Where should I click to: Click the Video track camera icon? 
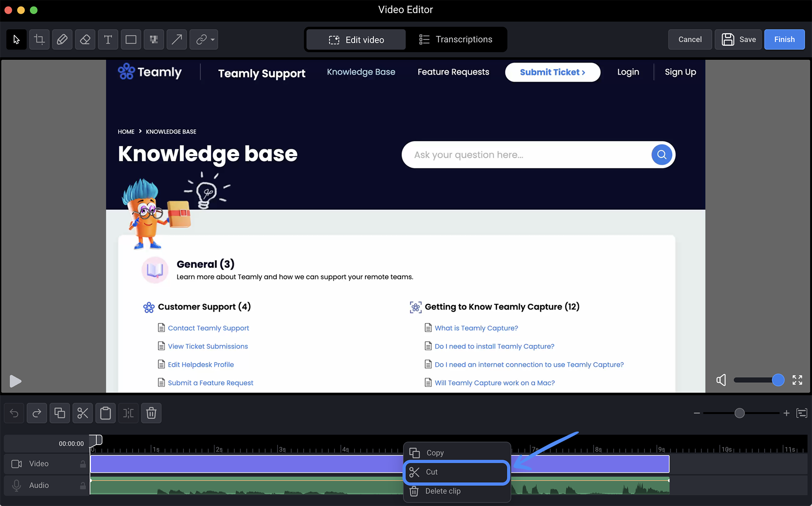pos(17,464)
